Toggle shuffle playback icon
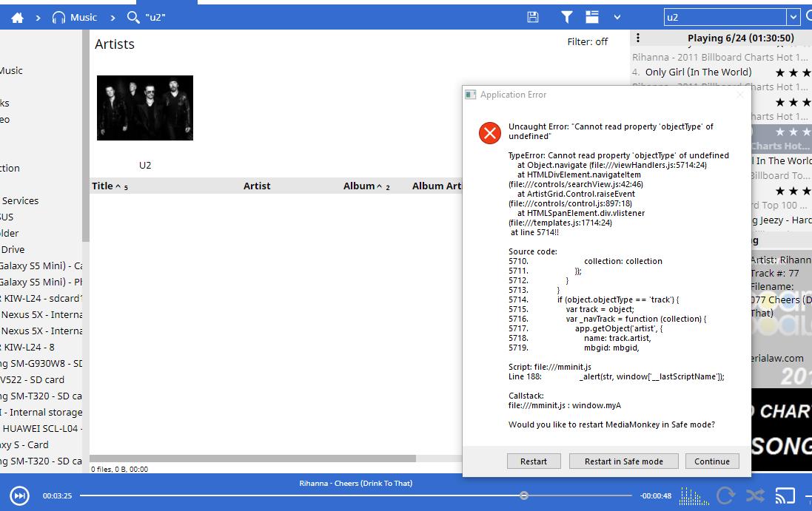The width and height of the screenshot is (812, 511). pyautogui.click(x=755, y=495)
